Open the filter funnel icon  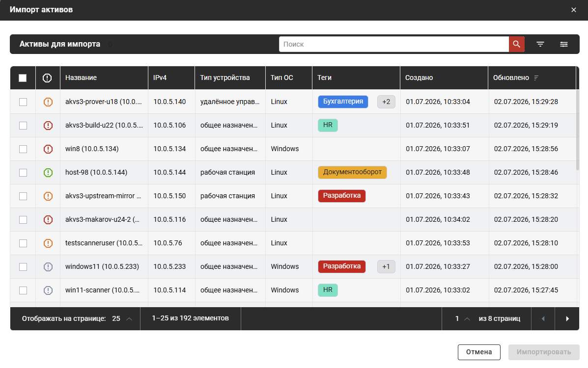pos(540,44)
